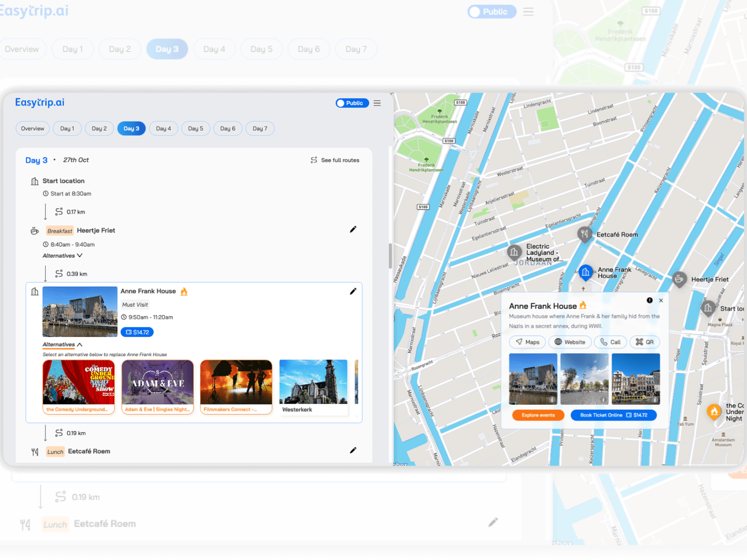Click the landmark icon left of Anne Frank card

tap(34, 292)
